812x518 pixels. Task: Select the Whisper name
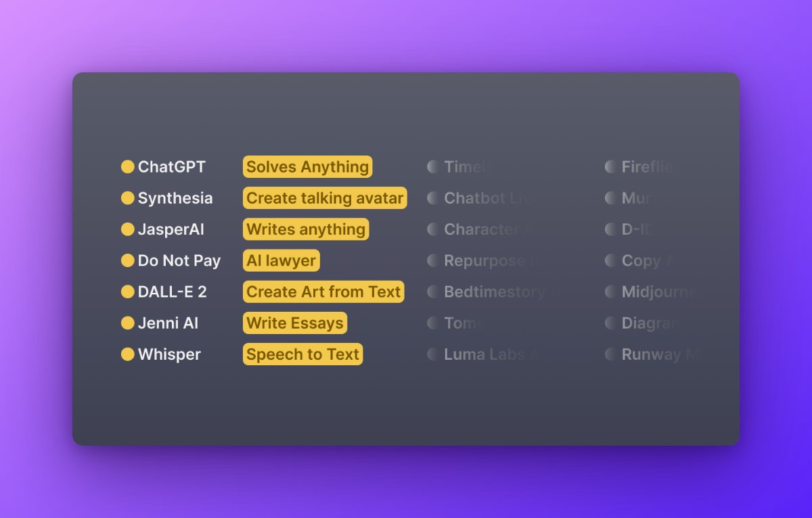pyautogui.click(x=170, y=354)
